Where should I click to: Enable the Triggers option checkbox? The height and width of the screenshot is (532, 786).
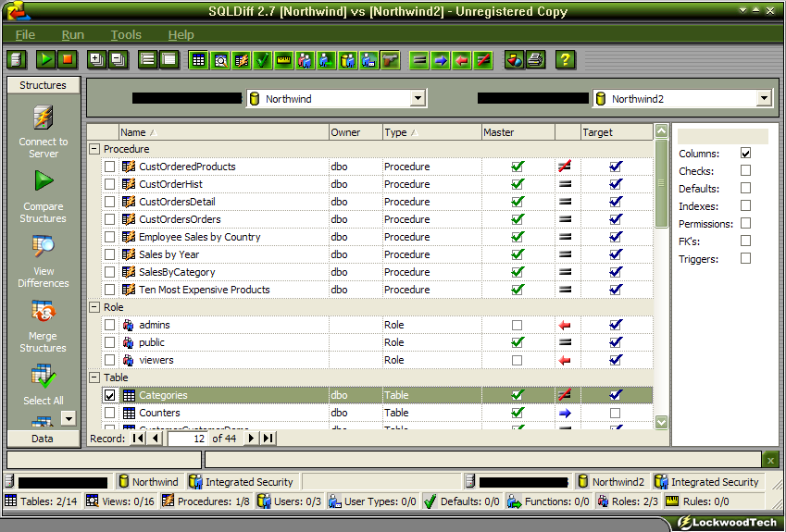(746, 258)
